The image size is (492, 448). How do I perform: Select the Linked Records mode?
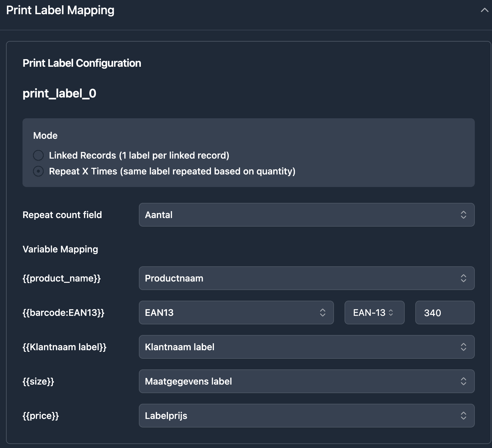38,155
